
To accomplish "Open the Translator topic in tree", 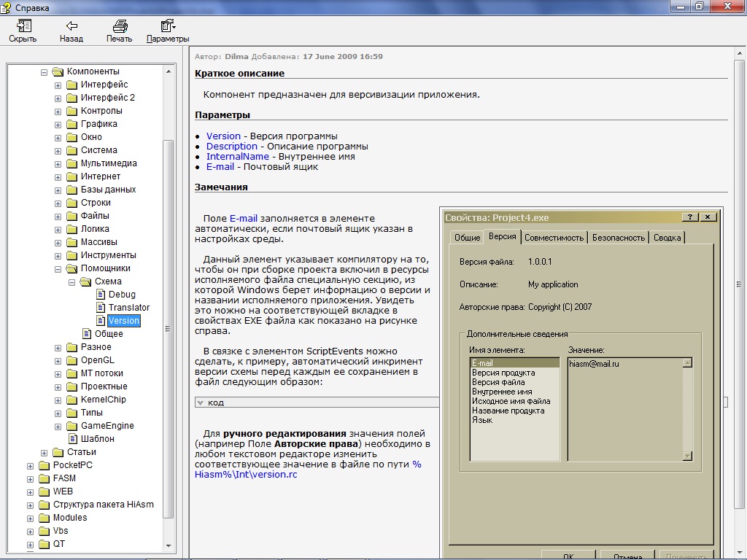I will point(128,308).
